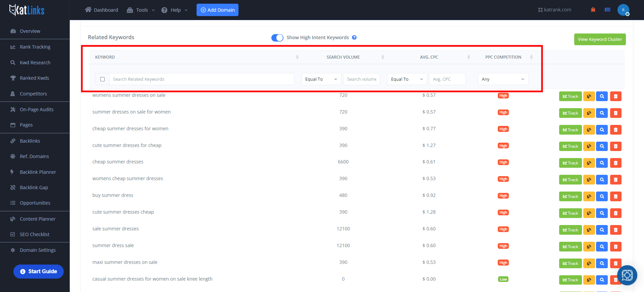The image size is (644, 292).
Task: Delete womens summer dresses on sale keyword
Action: [615, 96]
